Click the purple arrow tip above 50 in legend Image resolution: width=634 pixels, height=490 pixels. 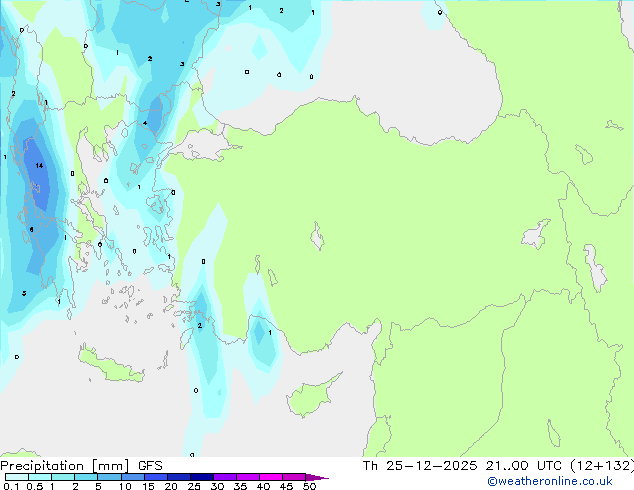click(317, 477)
